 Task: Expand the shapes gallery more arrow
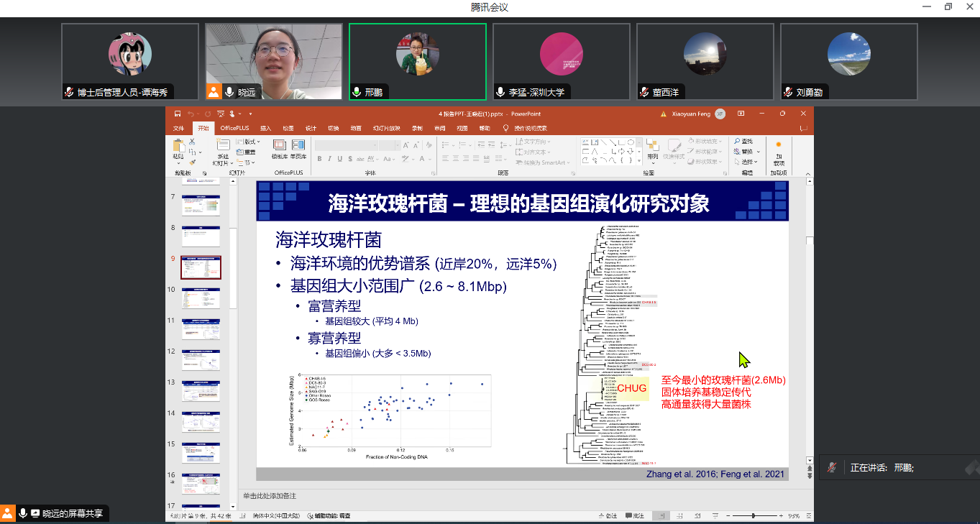point(639,162)
